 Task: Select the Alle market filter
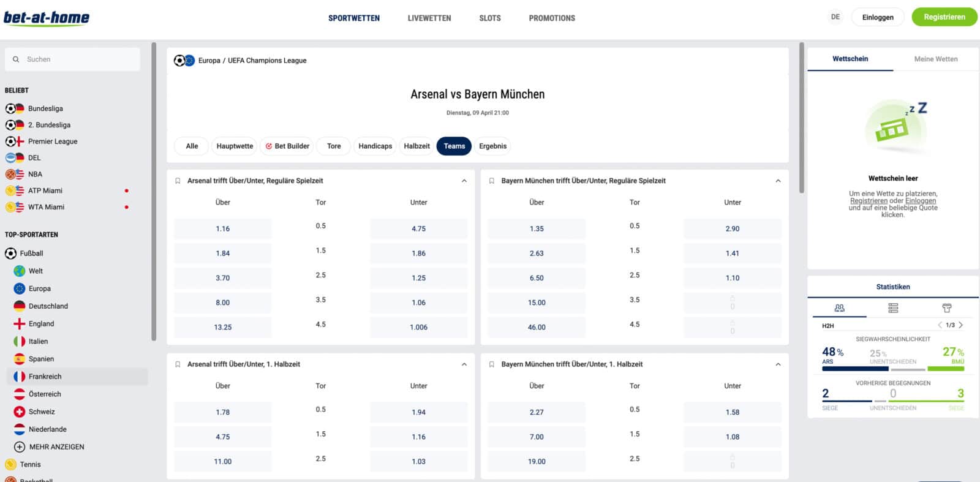[192, 146]
